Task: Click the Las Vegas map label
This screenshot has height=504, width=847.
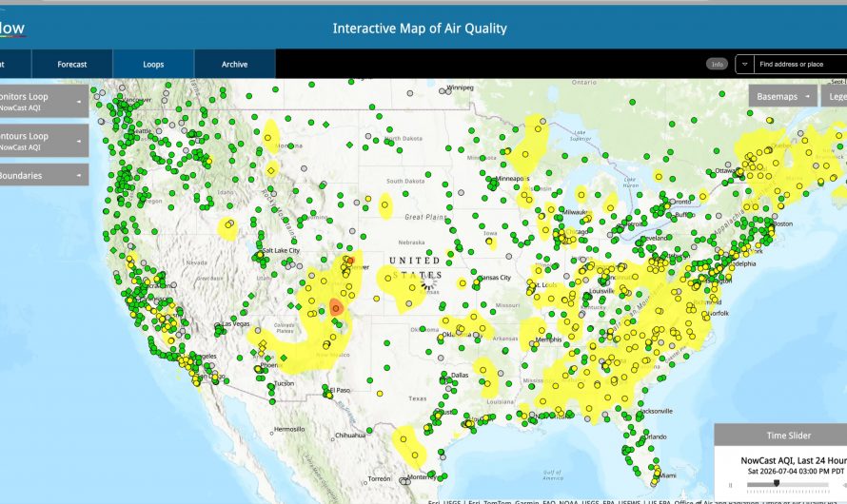Action: pos(236,323)
